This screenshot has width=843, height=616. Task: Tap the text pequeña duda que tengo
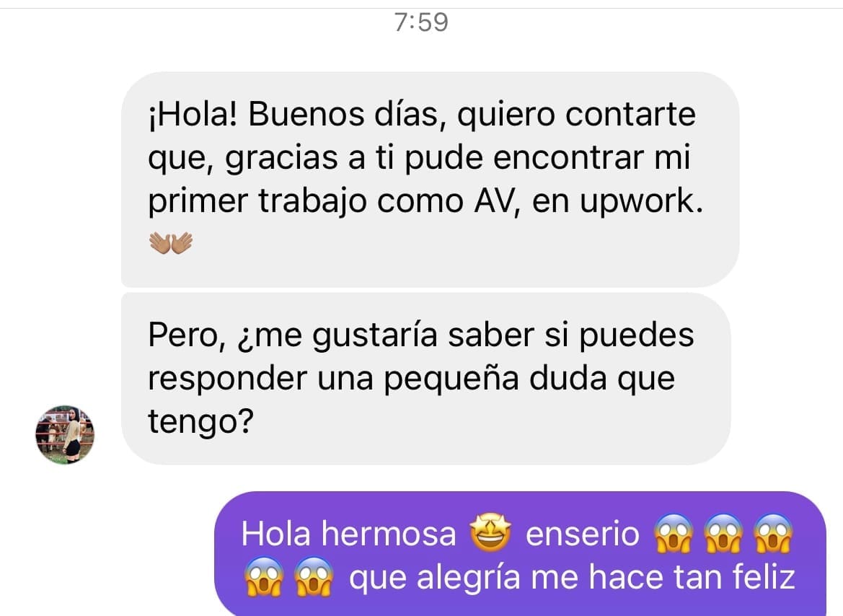tap(411, 400)
